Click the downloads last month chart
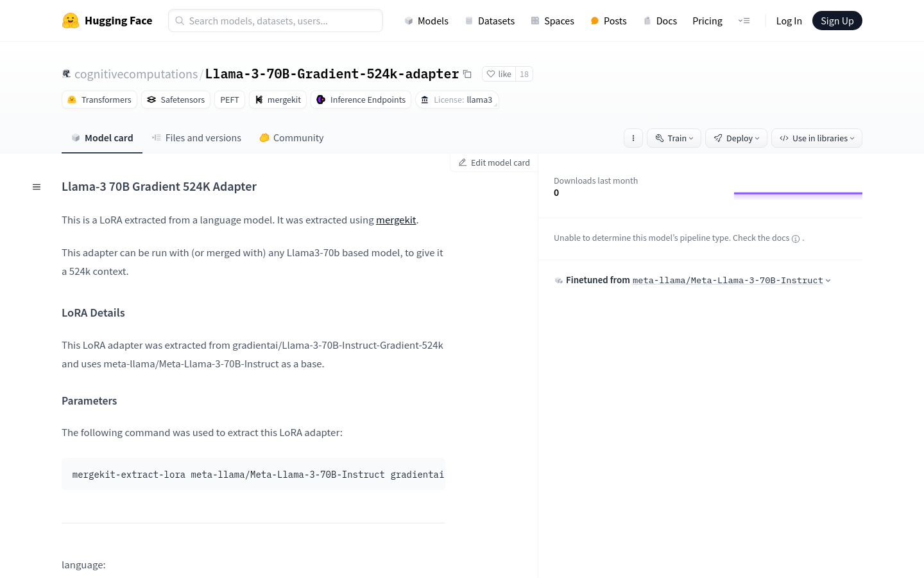Image resolution: width=924 pixels, height=578 pixels. click(x=798, y=195)
